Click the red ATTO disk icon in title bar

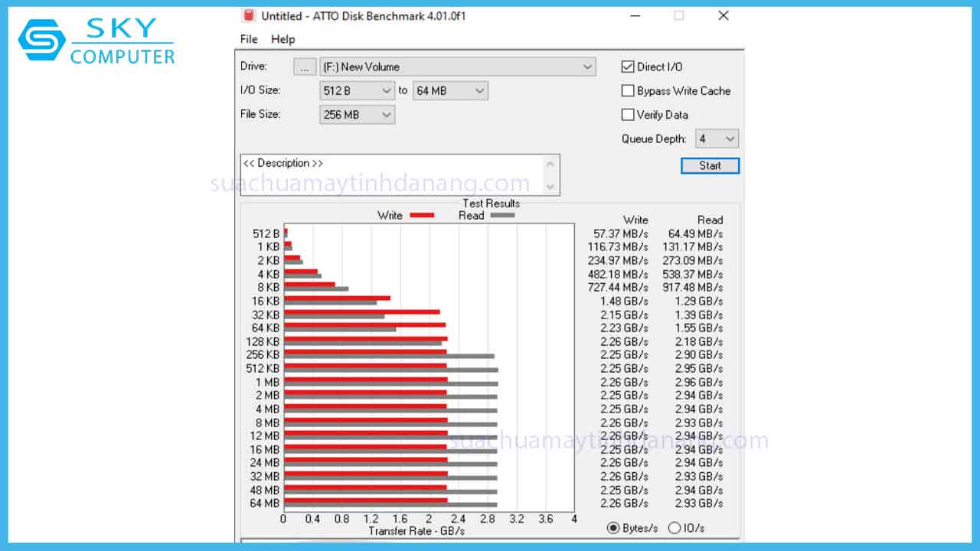click(x=247, y=15)
